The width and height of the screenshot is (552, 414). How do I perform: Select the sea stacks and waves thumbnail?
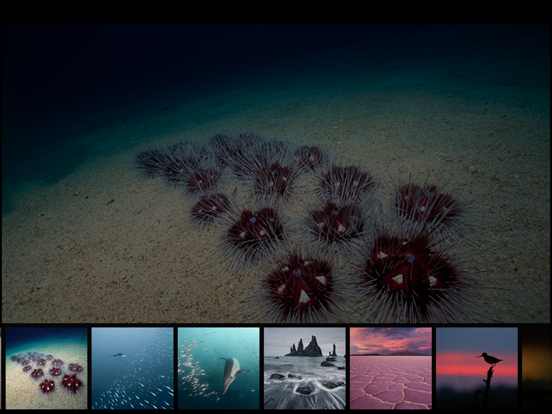[305, 368]
